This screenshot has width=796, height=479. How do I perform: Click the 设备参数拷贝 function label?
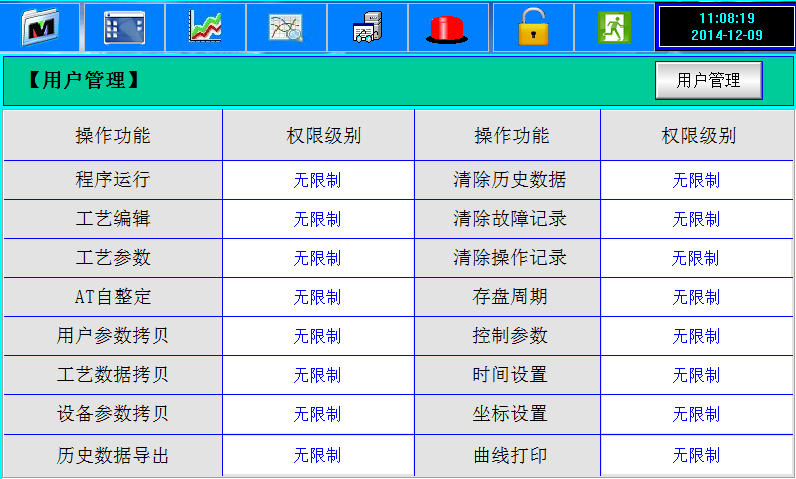(113, 414)
